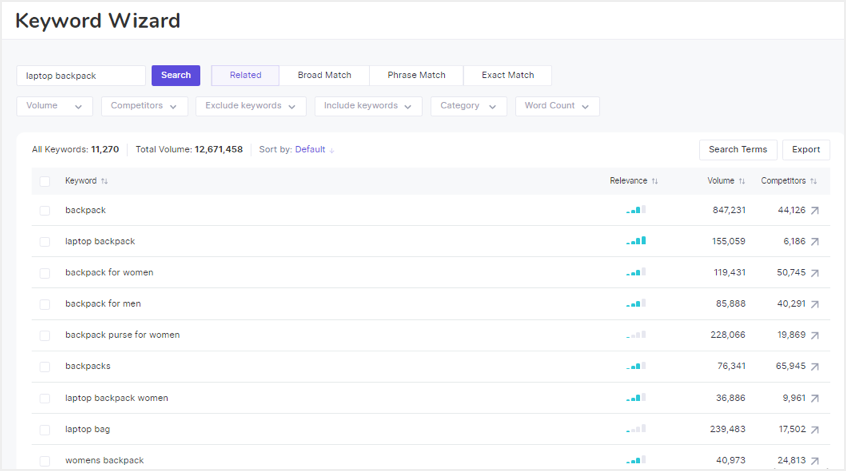This screenshot has width=846, height=471.
Task: Expand the Volume filter dropdown
Action: pyautogui.click(x=55, y=106)
